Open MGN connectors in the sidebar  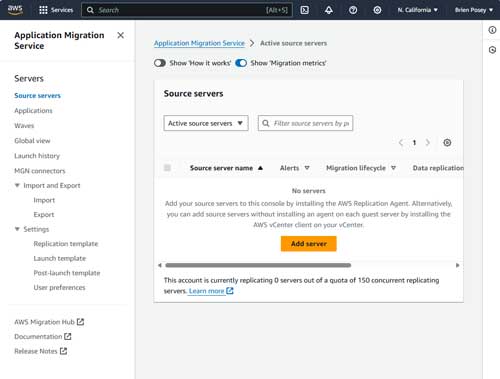[40, 171]
